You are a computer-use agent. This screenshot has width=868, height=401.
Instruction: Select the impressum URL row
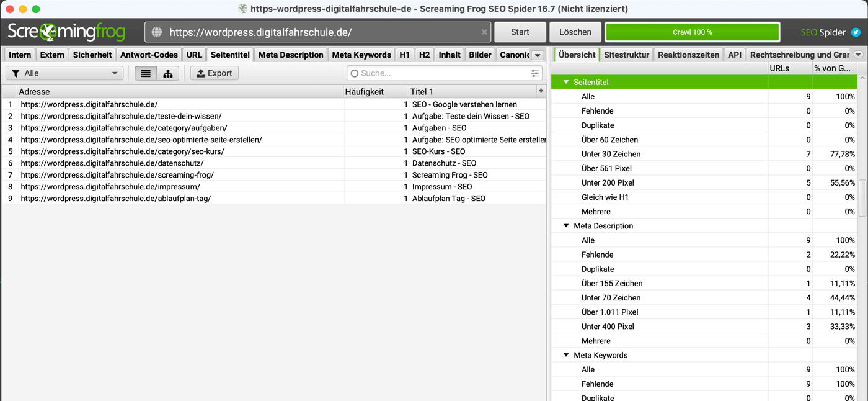[x=274, y=187]
